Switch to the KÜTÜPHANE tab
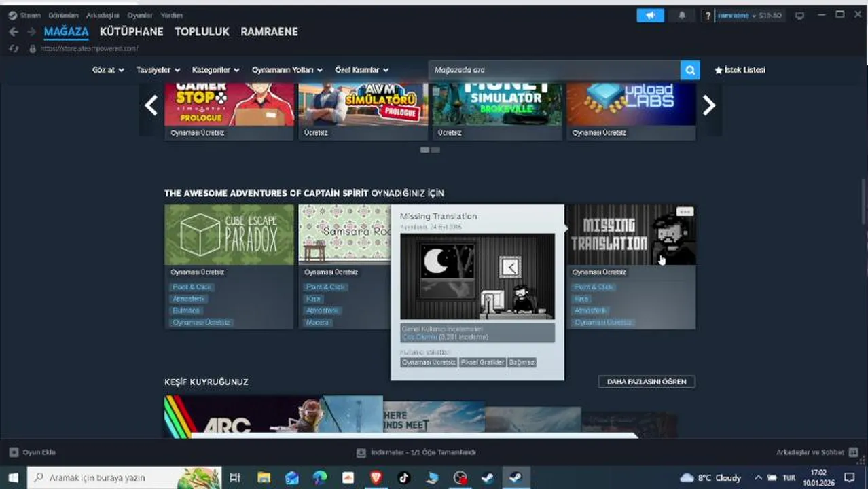 tap(132, 32)
